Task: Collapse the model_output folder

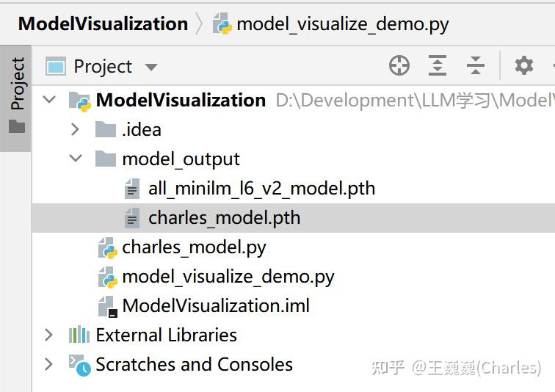Action: click(75, 159)
